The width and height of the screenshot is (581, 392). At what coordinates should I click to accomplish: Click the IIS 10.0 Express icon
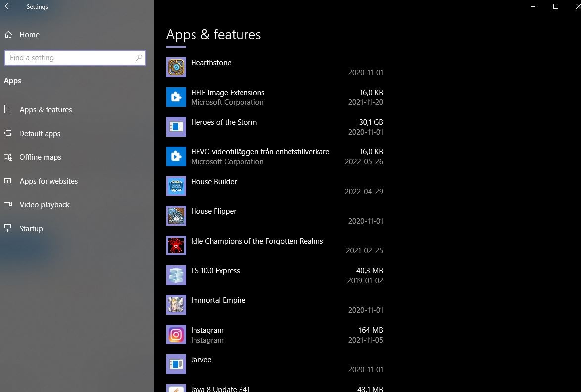pyautogui.click(x=176, y=275)
